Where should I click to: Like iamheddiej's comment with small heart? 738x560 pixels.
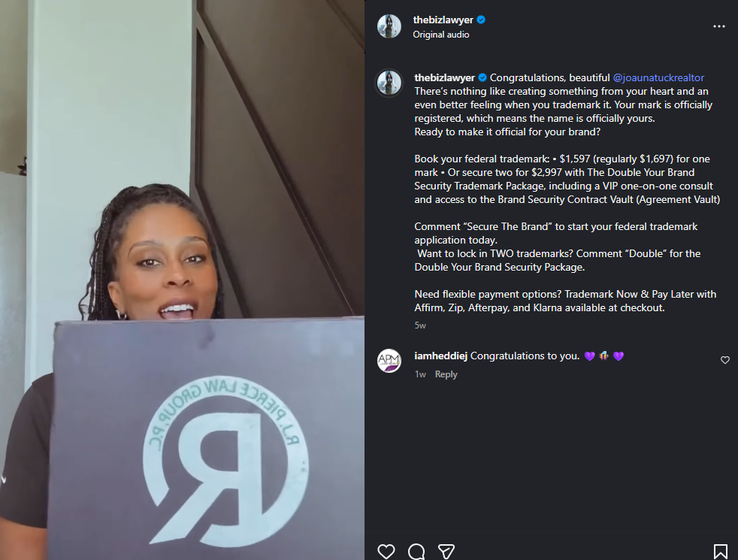[x=724, y=360]
